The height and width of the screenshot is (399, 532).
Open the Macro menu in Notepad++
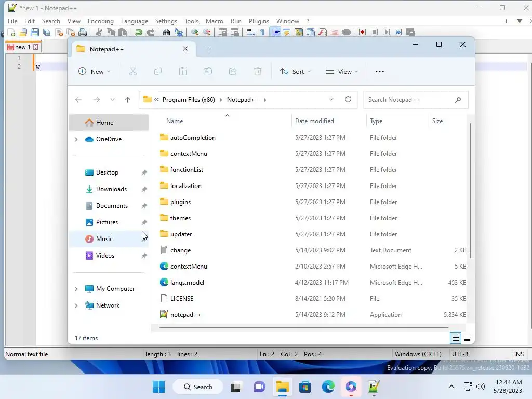(215, 21)
